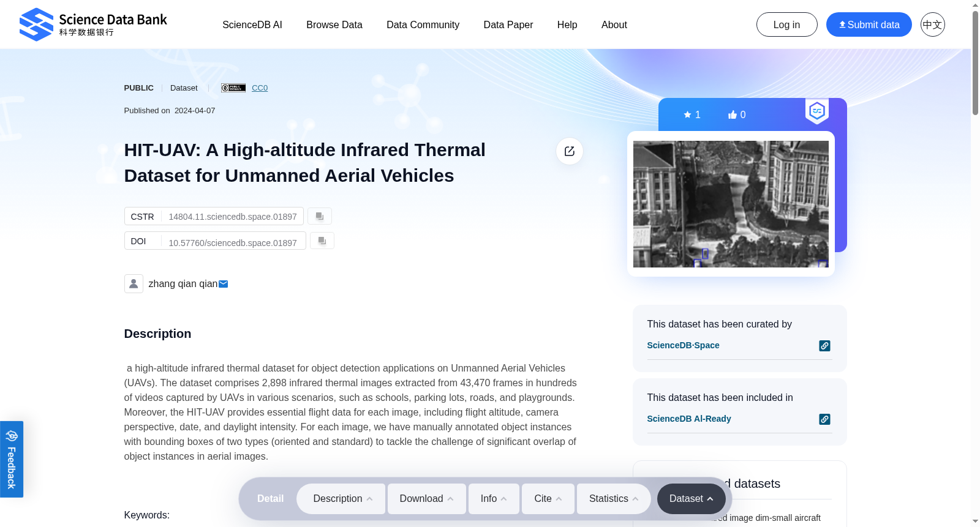Open the ScienceDB·Space link icon
The height and width of the screenshot is (527, 980).
click(x=825, y=346)
